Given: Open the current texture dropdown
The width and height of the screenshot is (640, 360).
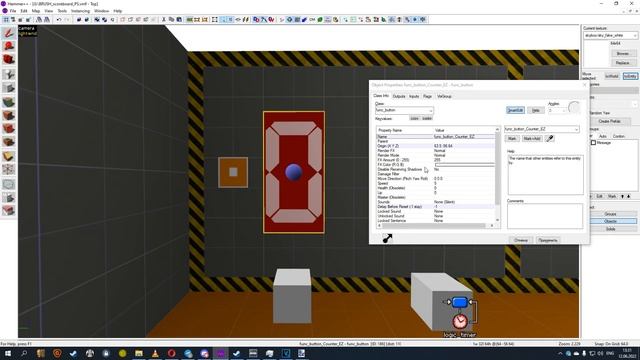Looking at the screenshot, I should [635, 36].
